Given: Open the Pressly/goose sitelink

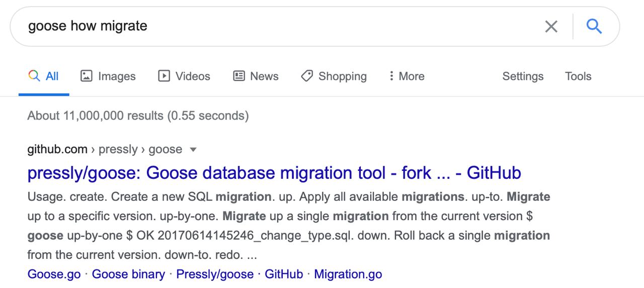Looking at the screenshot, I should 215,274.
